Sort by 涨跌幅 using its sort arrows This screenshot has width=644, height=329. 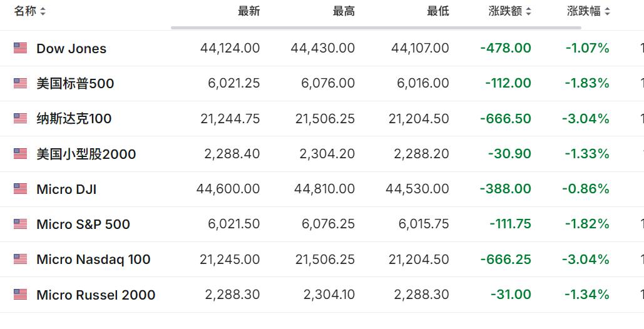(x=608, y=11)
